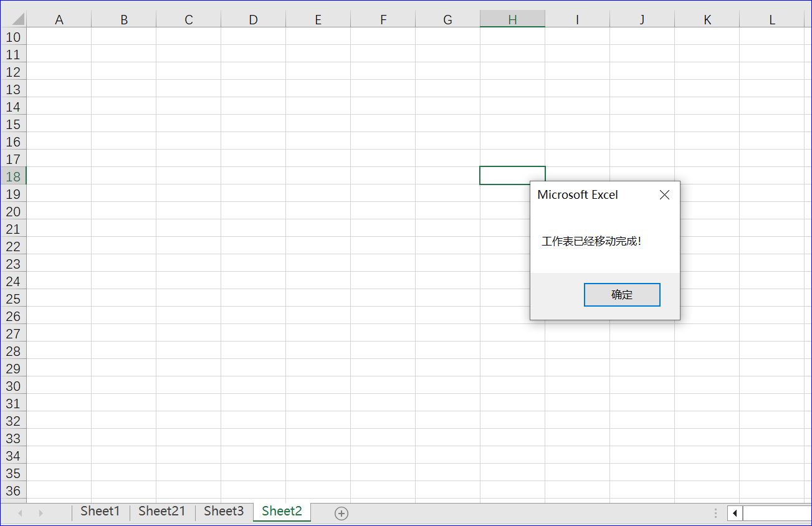Select row 27 header
Image resolution: width=812 pixels, height=526 pixels.
point(13,333)
